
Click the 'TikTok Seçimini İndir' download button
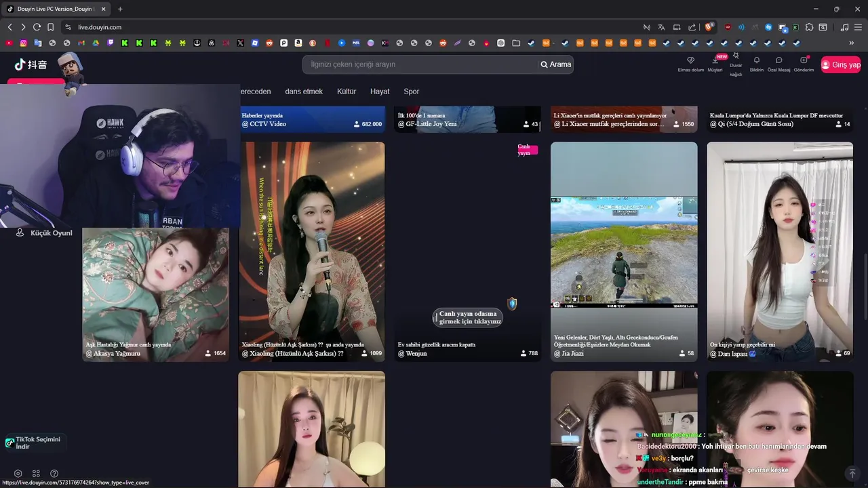(x=35, y=443)
